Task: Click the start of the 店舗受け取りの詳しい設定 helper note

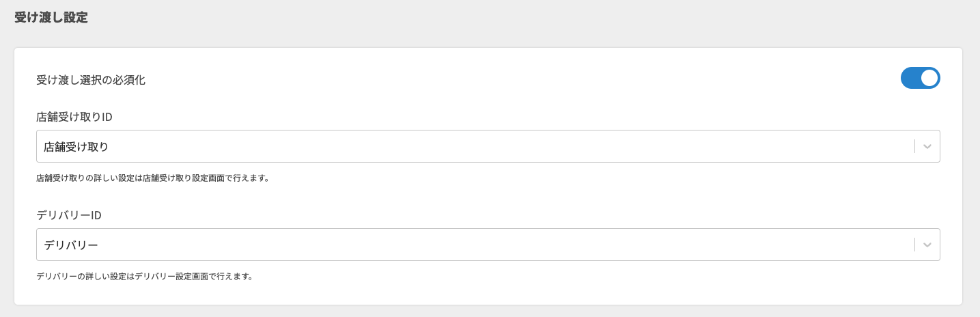Action: pos(41,179)
